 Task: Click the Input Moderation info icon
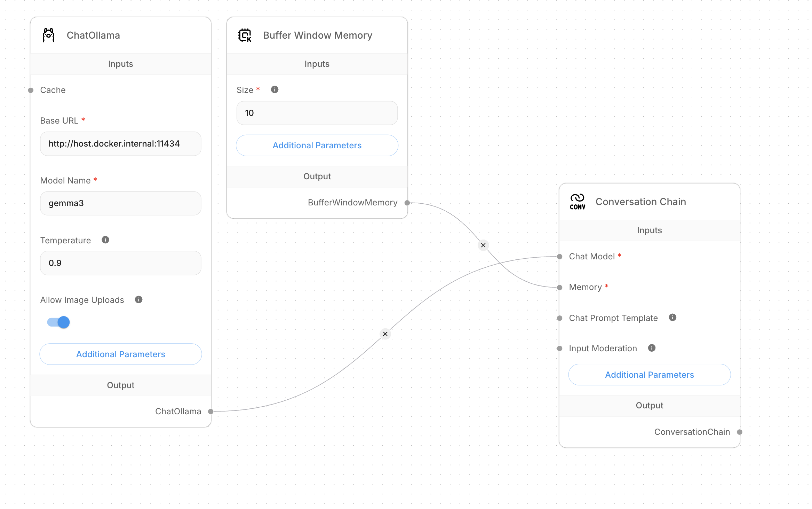[x=652, y=348]
